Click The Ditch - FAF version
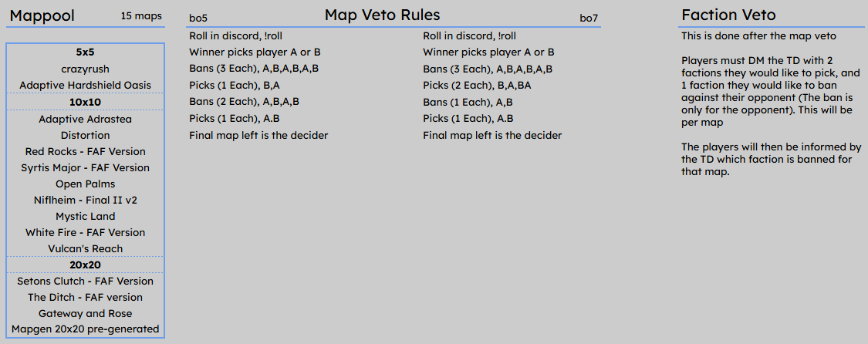868x344 pixels. (x=85, y=298)
